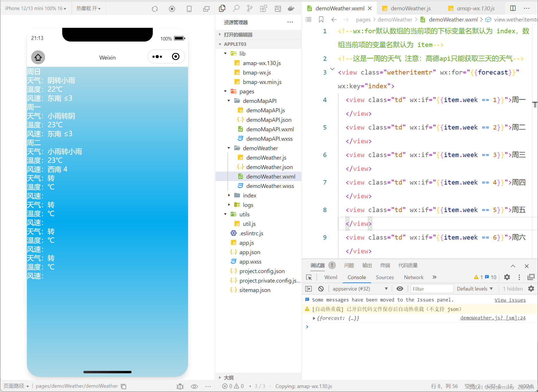Open the device model dropdown iPhone 12/13 mini
This screenshot has width=538, height=392.
[x=36, y=8]
